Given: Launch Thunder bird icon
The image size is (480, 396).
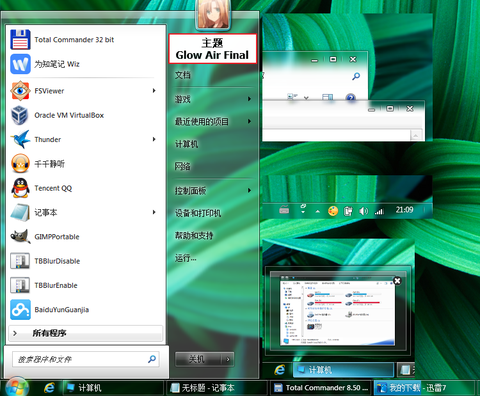Looking at the screenshot, I should click(x=20, y=139).
